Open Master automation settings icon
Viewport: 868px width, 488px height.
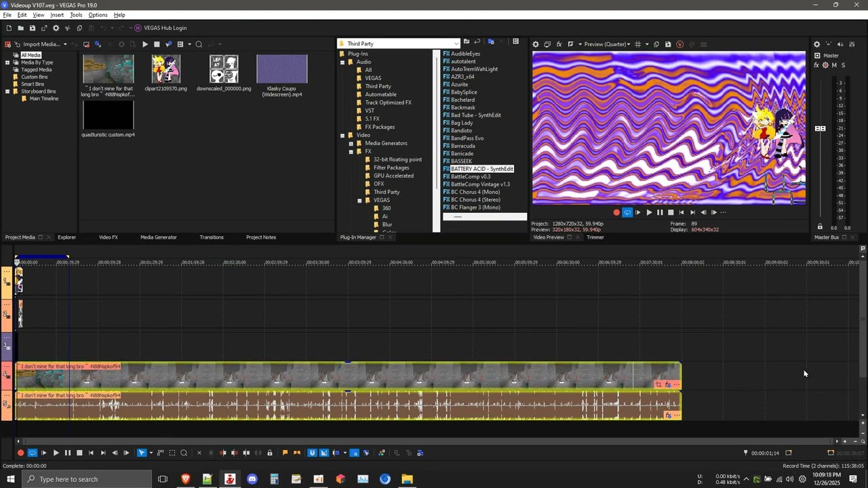tap(825, 65)
